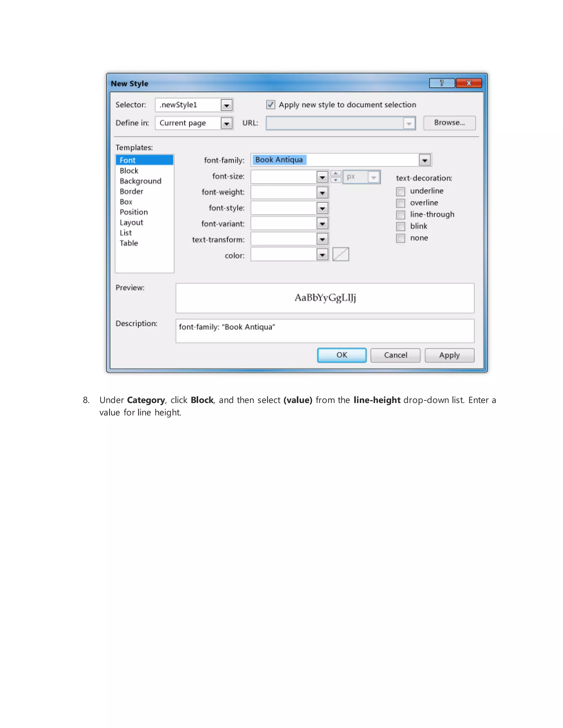Choose the Background category
This screenshot has width=563, height=728.
(x=140, y=181)
